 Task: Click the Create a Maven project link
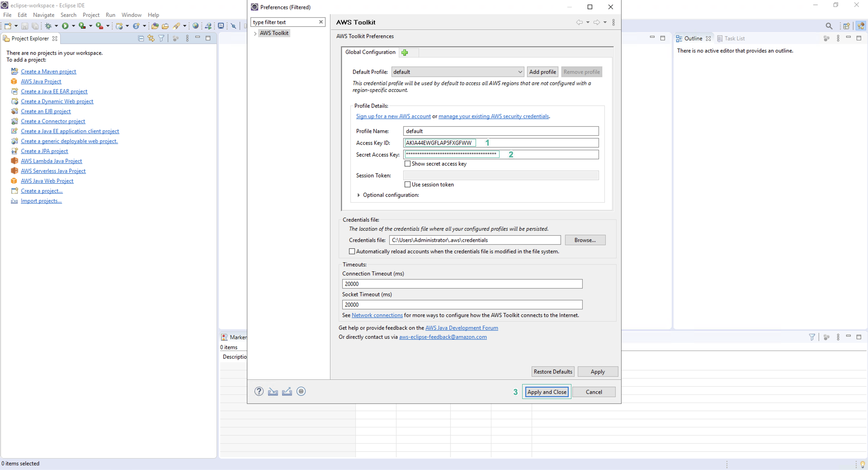coord(48,71)
